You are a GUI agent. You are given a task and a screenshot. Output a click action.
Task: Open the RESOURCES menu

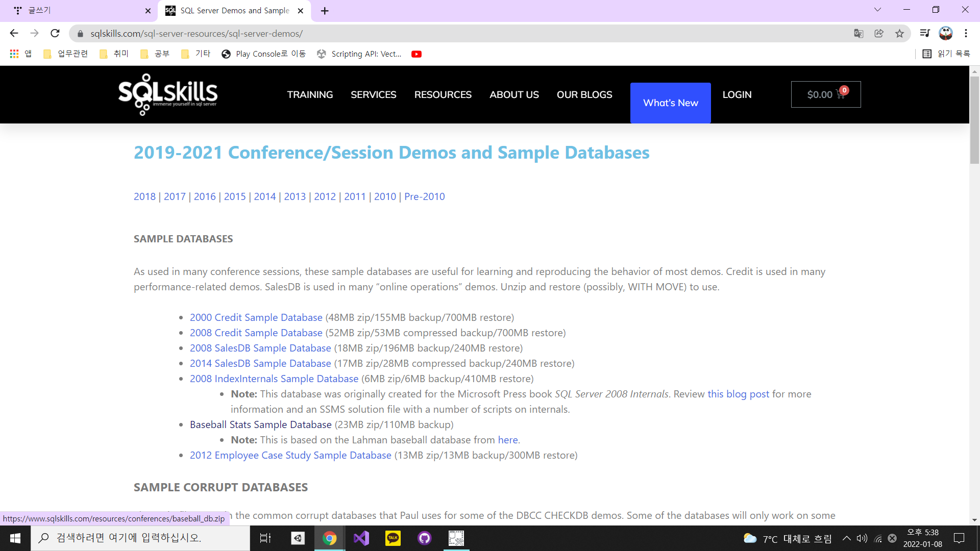[x=443, y=94]
